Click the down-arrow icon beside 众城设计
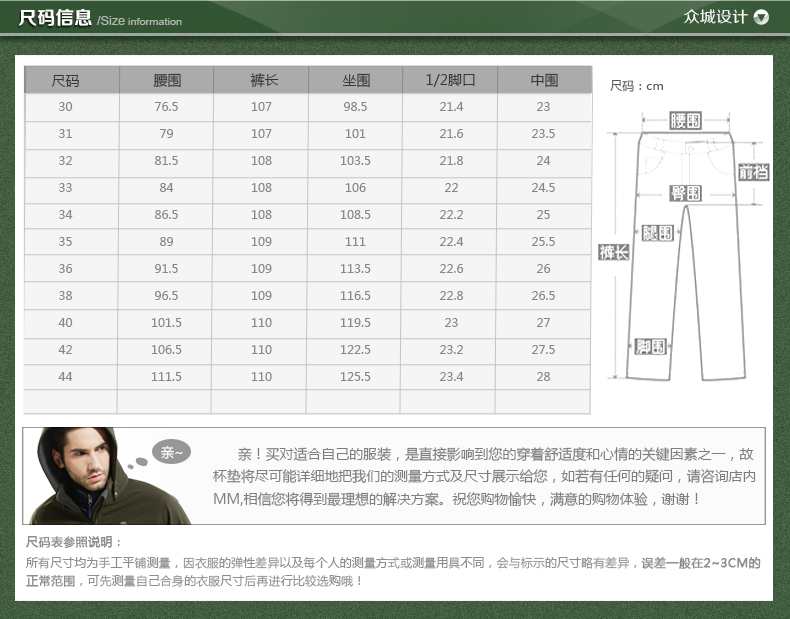The image size is (790, 619). point(761,17)
